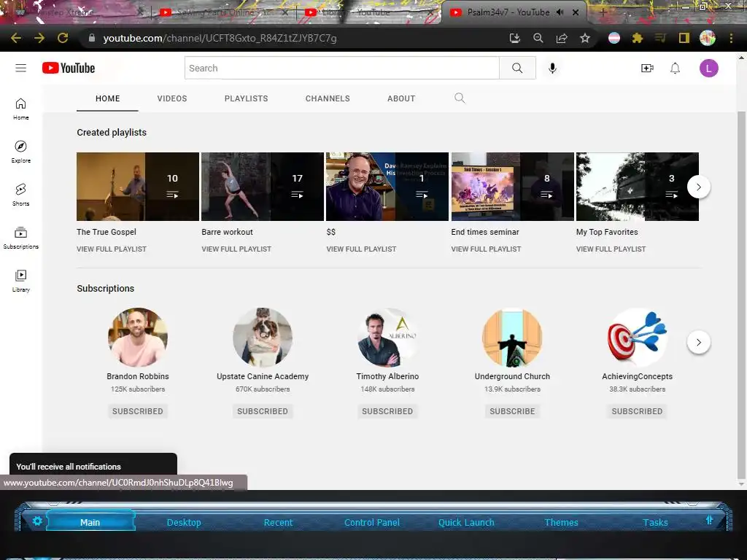This screenshot has height=560, width=747.
Task: Show more created playlists with arrow
Action: [699, 187]
